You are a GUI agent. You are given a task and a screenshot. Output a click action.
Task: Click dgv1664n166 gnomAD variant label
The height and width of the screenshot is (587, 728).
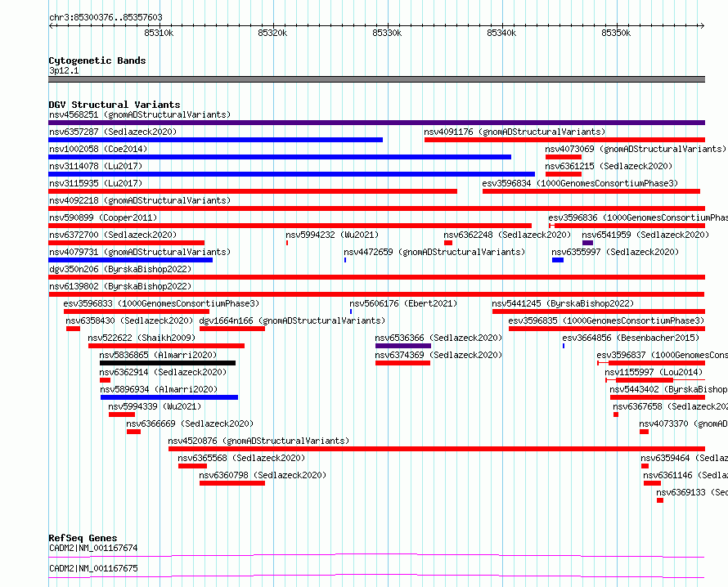(x=292, y=320)
